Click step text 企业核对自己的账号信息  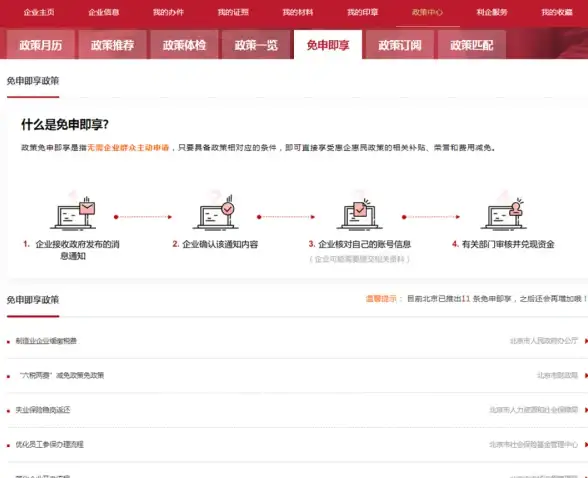[x=364, y=244]
